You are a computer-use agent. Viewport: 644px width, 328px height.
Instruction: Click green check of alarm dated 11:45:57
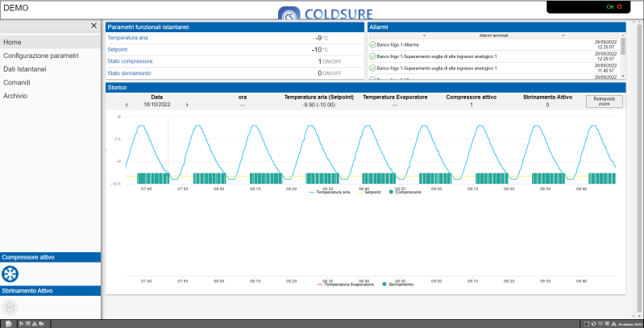tap(372, 69)
